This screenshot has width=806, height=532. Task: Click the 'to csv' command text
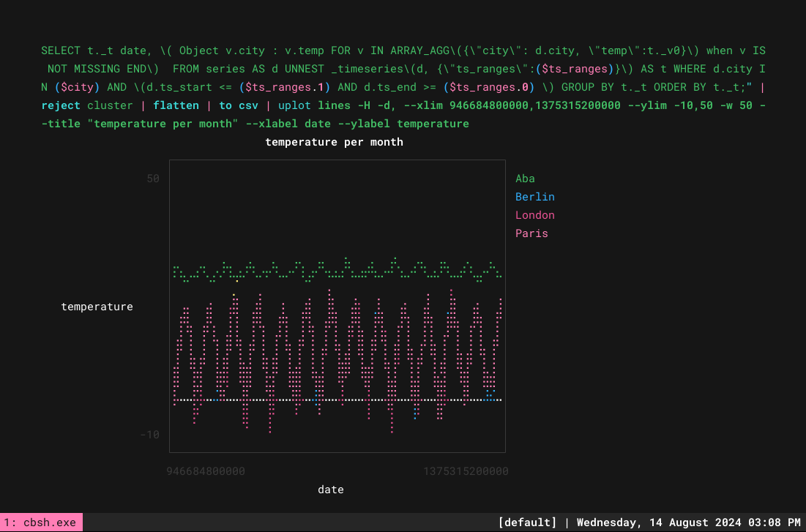tap(239, 105)
